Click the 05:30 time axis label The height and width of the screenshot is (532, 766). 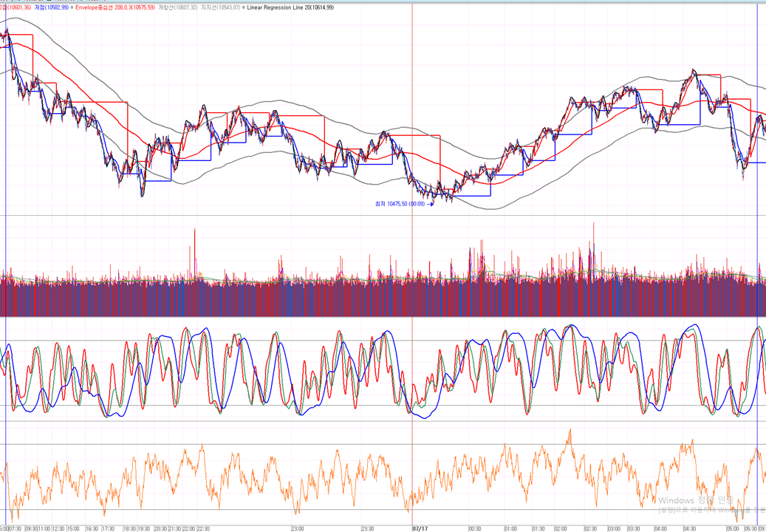(x=750, y=528)
